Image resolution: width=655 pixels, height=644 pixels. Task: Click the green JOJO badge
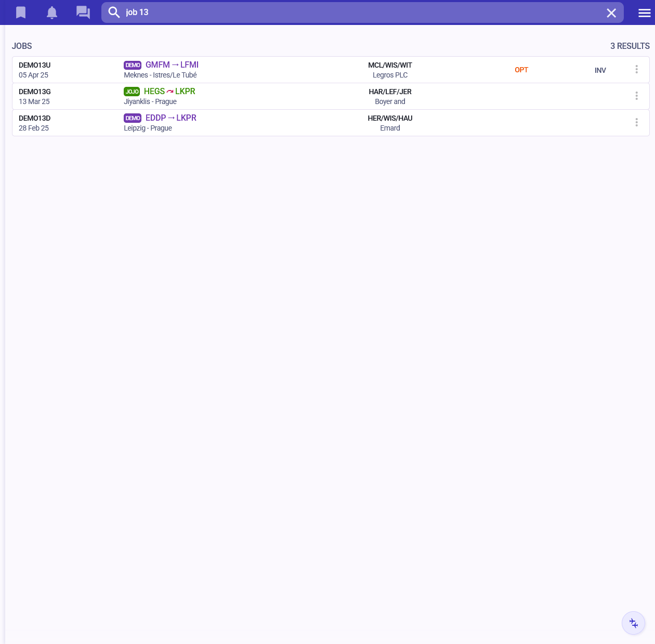click(x=132, y=92)
